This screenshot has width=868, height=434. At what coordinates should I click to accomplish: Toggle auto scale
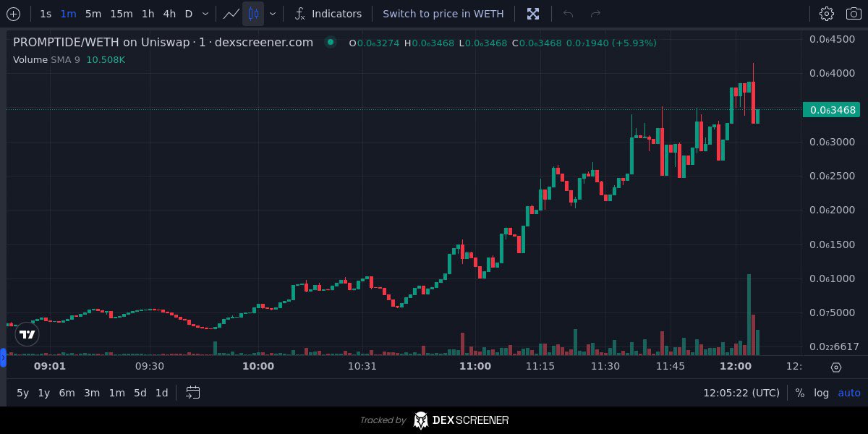coord(849,393)
